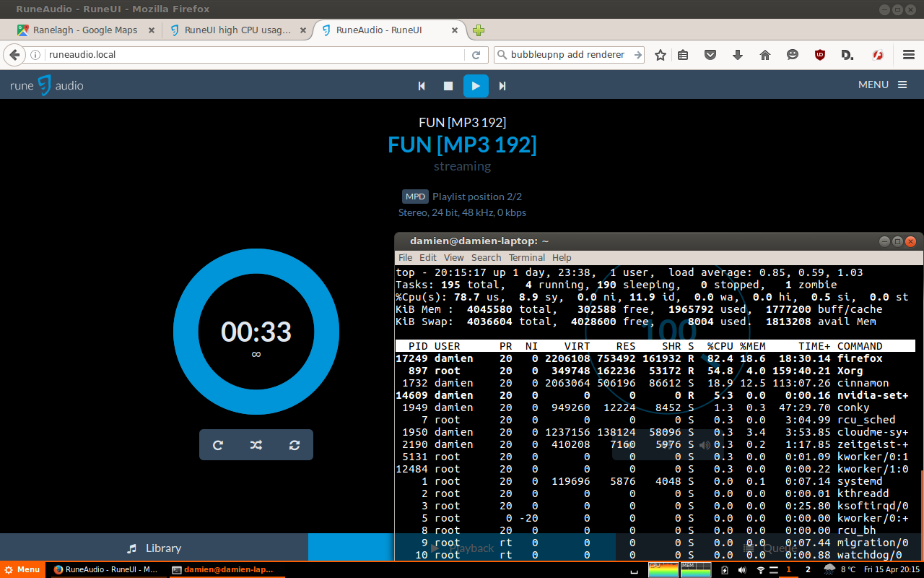
Task: Open the Cinnamon Menu button in the panel
Action: [x=22, y=569]
